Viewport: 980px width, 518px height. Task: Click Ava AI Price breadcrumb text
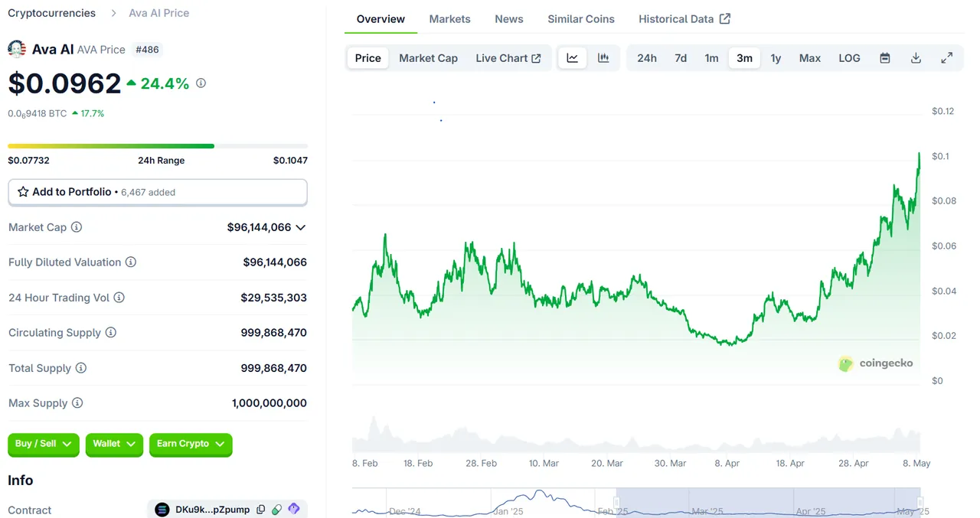[x=158, y=13]
